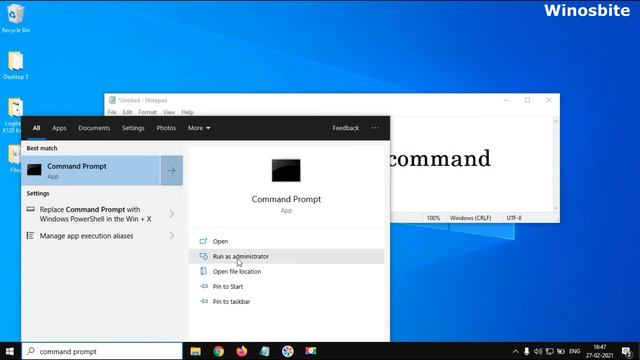Switch to the Apps search tab
Screen dimensions: 640x360
59,128
